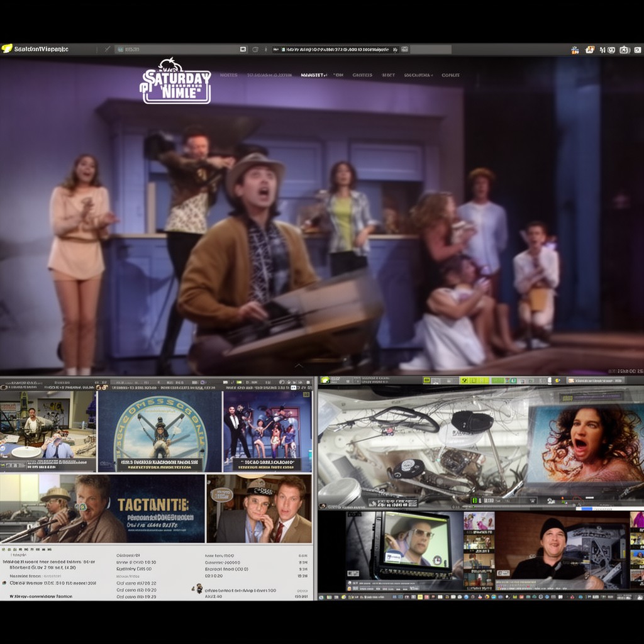Click the rightmost system tray icon in the top bar
The width and height of the screenshot is (644, 644).
(638, 50)
